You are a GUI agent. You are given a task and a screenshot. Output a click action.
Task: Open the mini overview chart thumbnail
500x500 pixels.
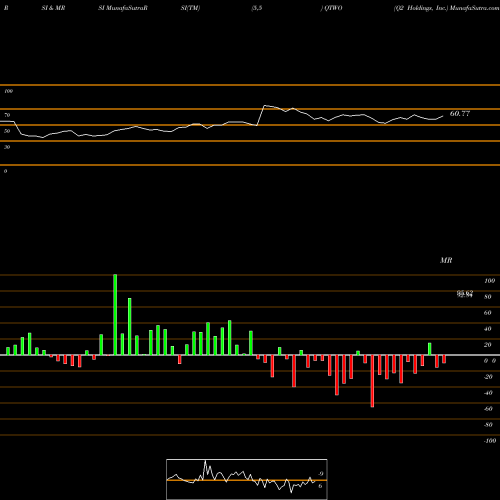pos(247,479)
